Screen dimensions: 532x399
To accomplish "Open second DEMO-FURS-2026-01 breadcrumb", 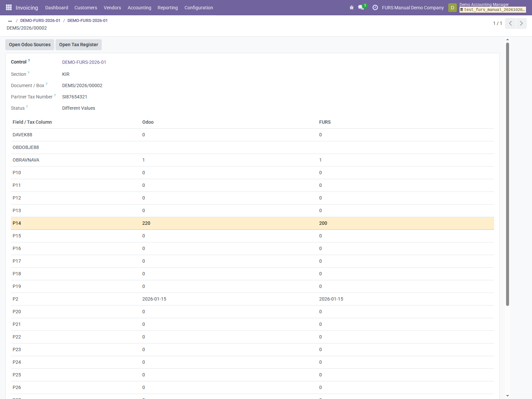I will 87,21.
